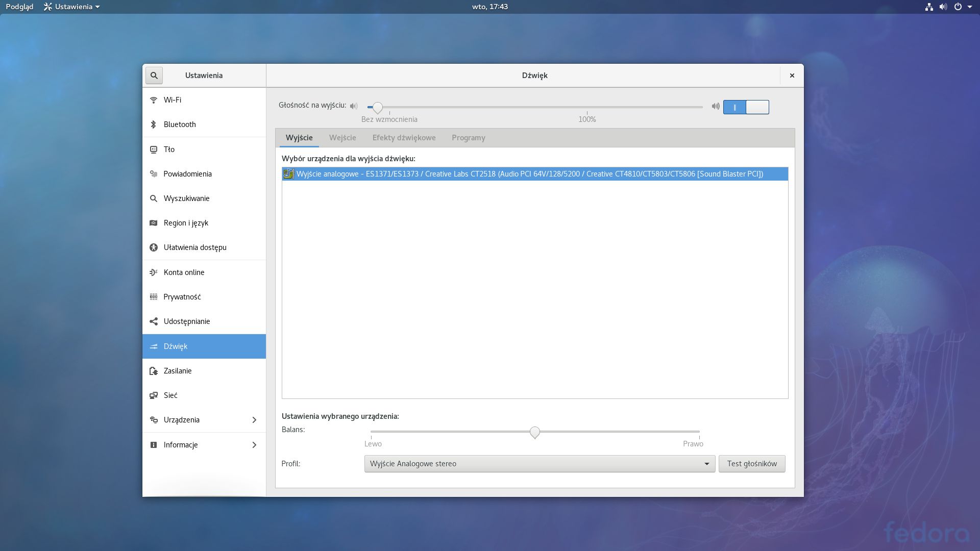Click the speaker icon next to volume slider

point(354,106)
